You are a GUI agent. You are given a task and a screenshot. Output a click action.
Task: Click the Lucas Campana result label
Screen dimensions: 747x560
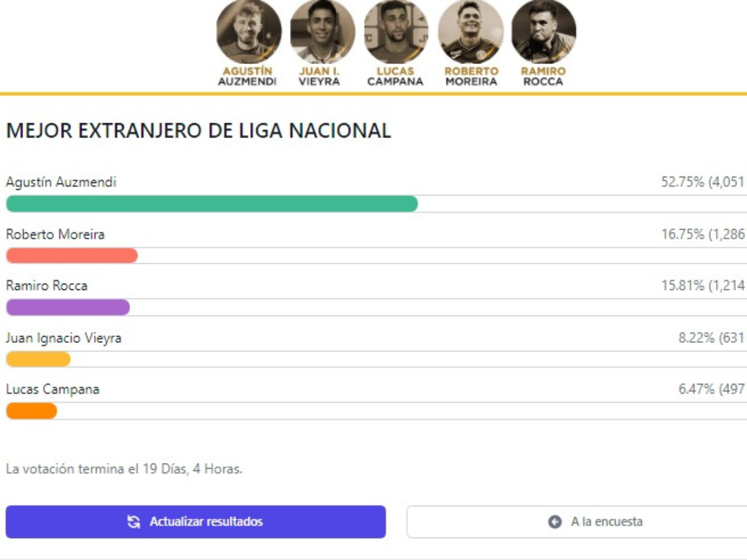(52, 390)
